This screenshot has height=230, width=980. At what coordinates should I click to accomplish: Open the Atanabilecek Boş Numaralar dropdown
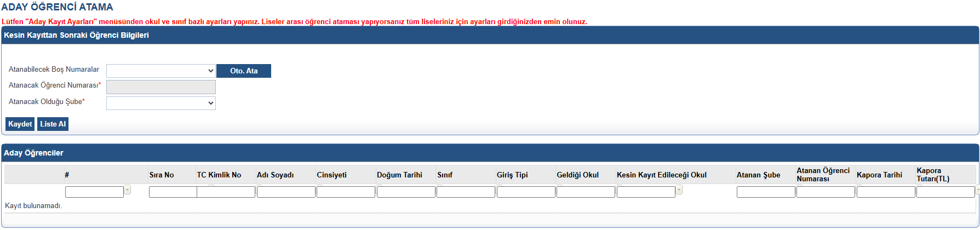[x=161, y=71]
